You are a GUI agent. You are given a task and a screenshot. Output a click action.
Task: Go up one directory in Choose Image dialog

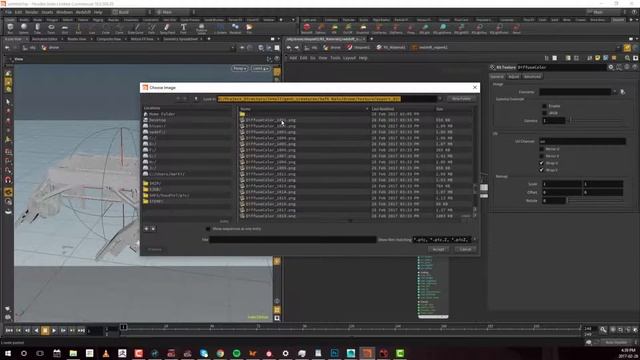click(196, 99)
